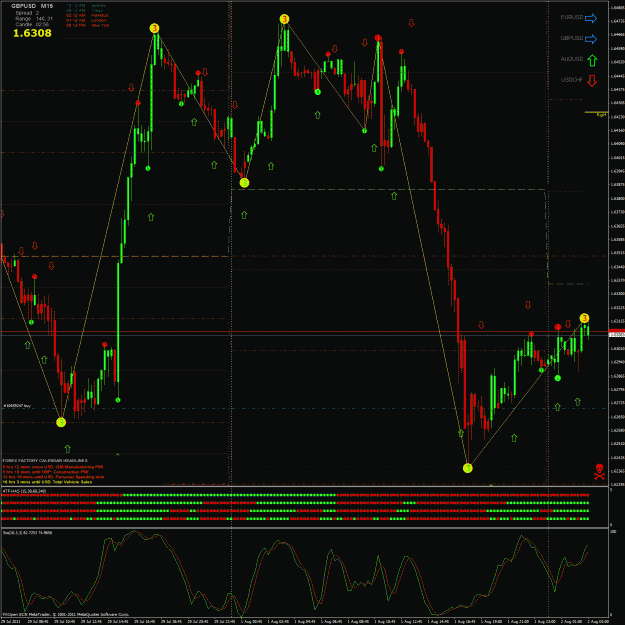Click the 4TF-HAS indicator label

click(x=24, y=491)
